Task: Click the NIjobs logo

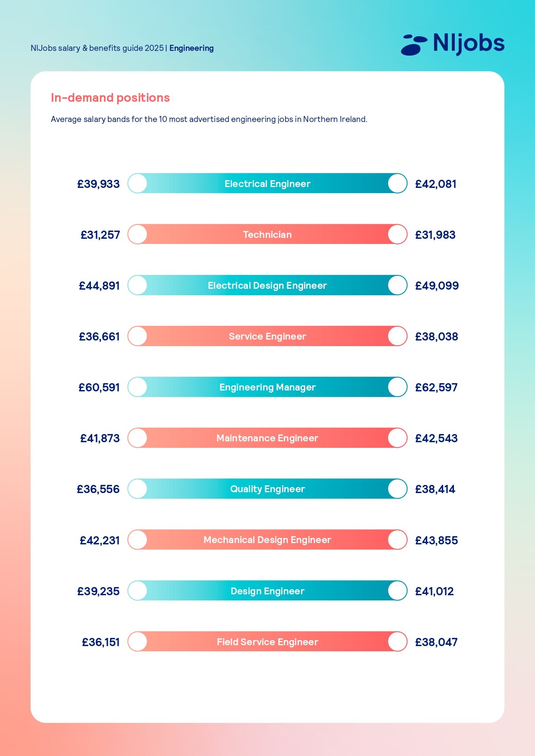Action: pyautogui.click(x=452, y=44)
